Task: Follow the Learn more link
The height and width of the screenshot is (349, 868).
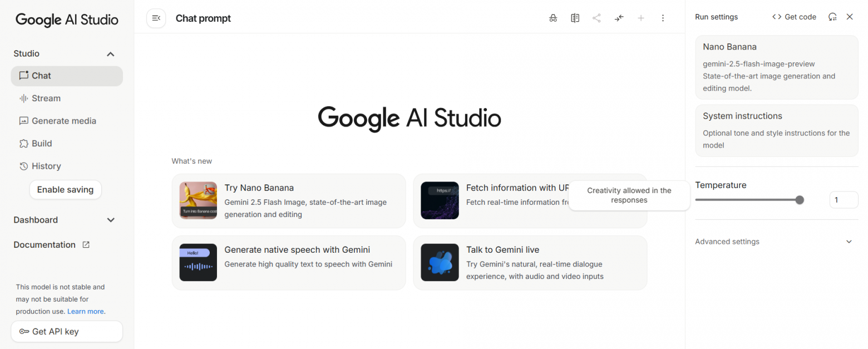Action: click(85, 312)
